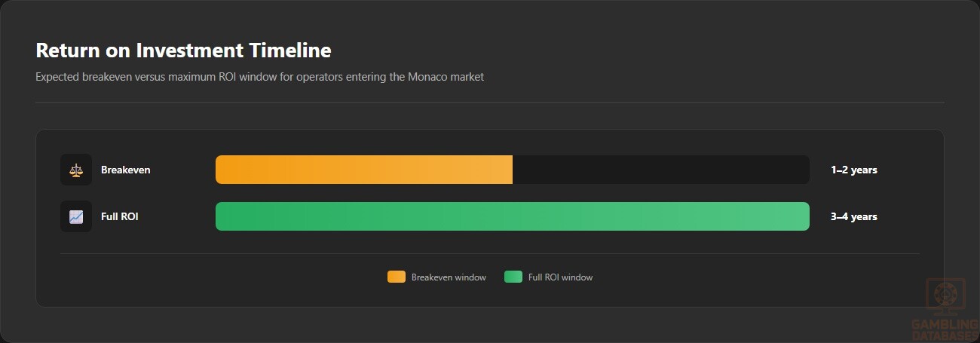980x343 pixels.
Task: Select the green Full ROI window legend swatch
Action: tap(513, 277)
